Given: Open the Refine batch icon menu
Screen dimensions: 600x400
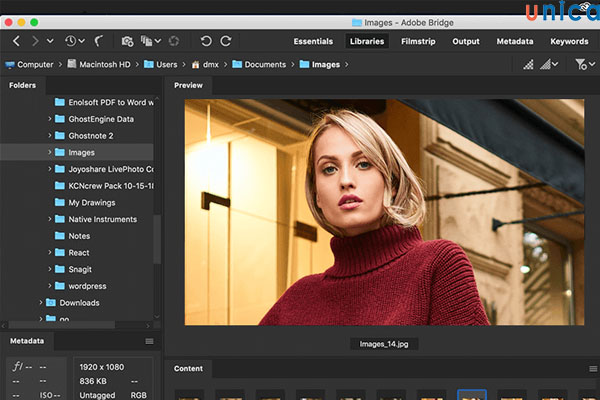Looking at the screenshot, I should (x=151, y=41).
